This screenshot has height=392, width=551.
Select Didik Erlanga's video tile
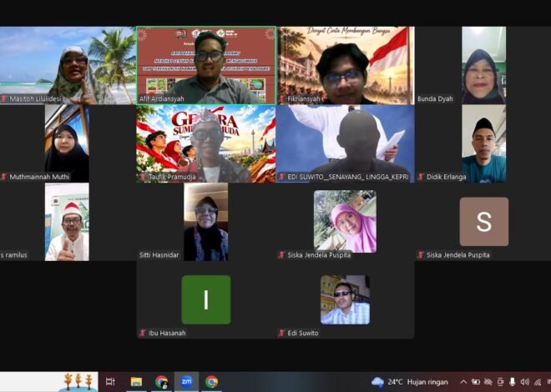484,143
